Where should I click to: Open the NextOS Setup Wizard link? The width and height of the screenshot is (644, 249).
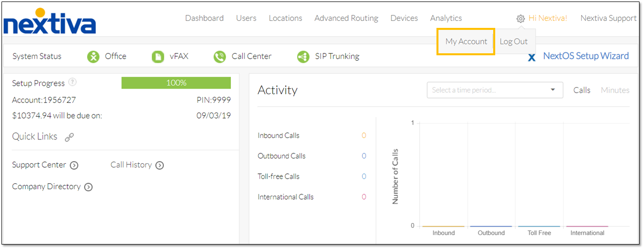586,56
